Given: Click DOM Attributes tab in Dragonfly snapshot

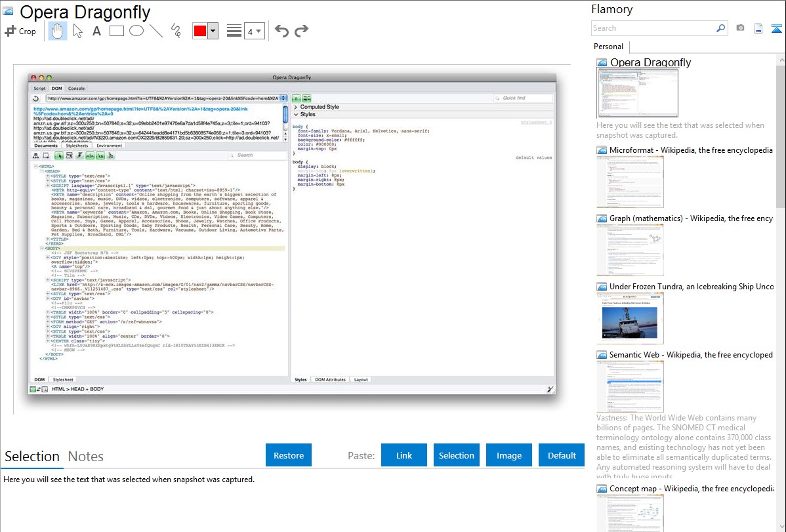Looking at the screenshot, I should [x=330, y=380].
